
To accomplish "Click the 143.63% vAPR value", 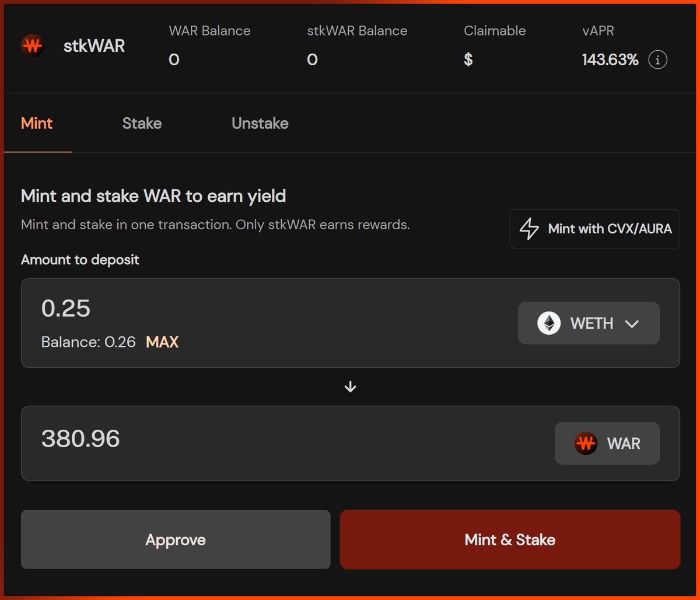I will point(610,59).
